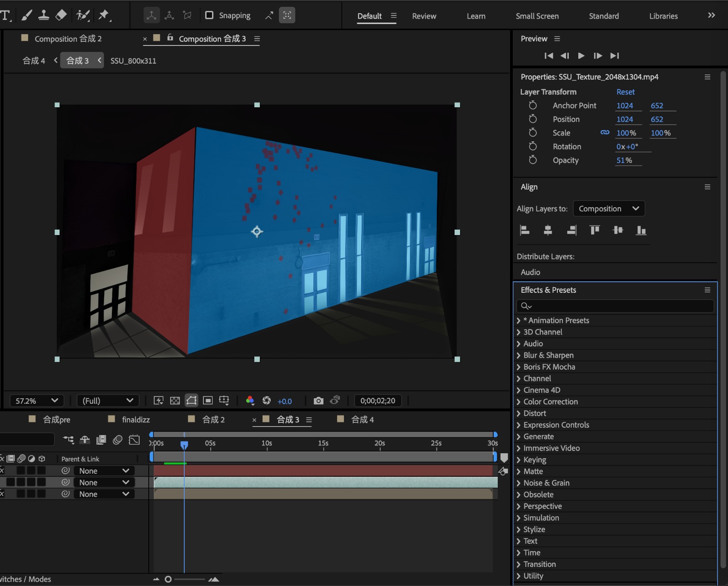The image size is (728, 586).
Task: Select the Puppet Pin tool
Action: pos(104,15)
